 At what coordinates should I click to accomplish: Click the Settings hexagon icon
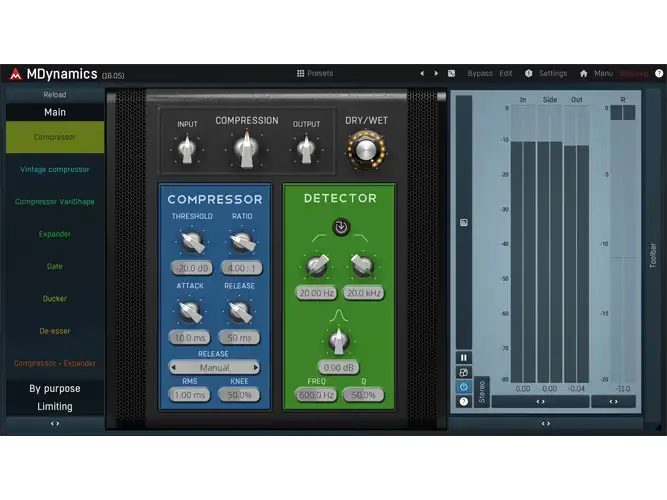[x=528, y=73]
